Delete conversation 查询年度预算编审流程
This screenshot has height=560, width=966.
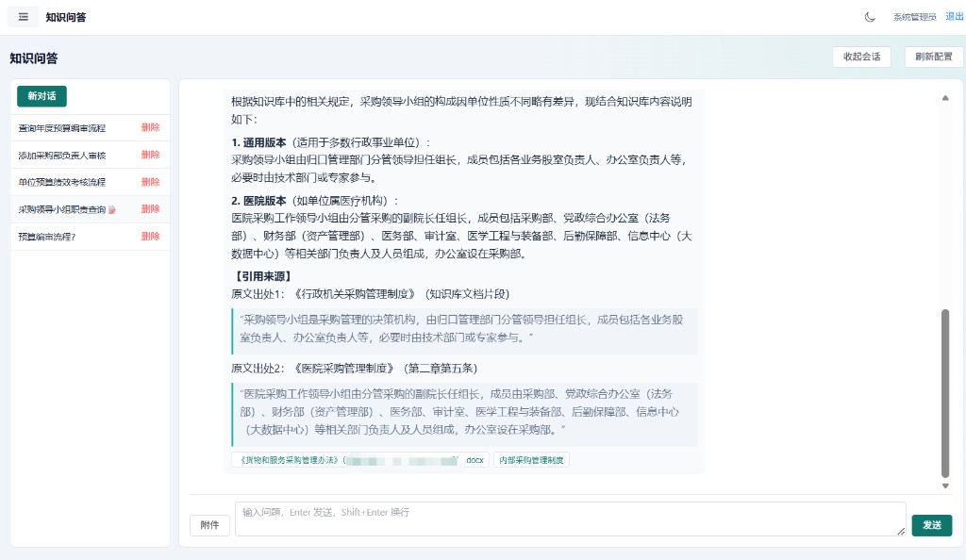click(150, 127)
